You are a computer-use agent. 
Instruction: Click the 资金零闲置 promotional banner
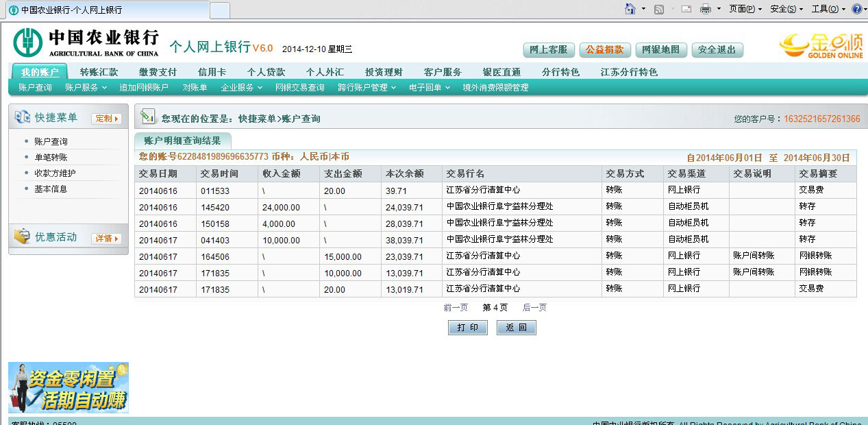pyautogui.click(x=69, y=387)
